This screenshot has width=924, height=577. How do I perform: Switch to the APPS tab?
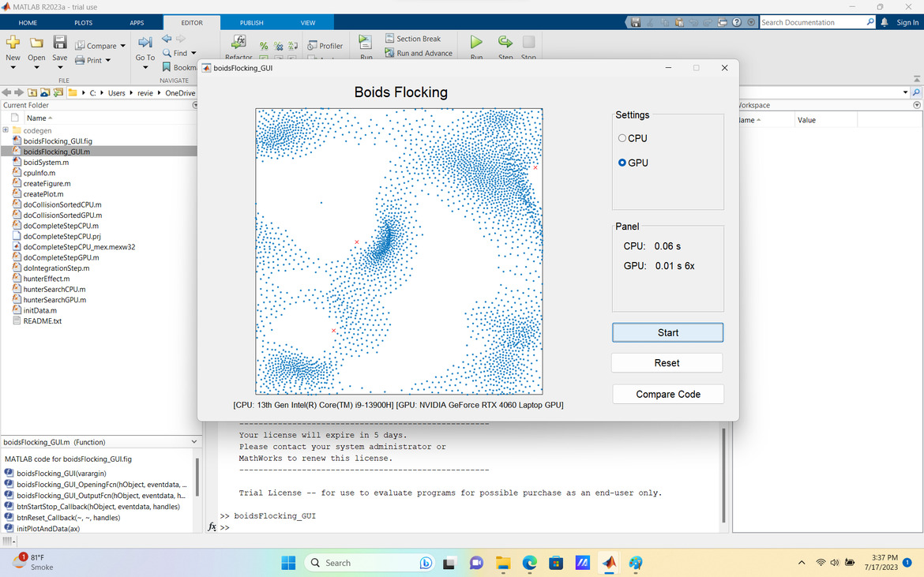pos(137,22)
